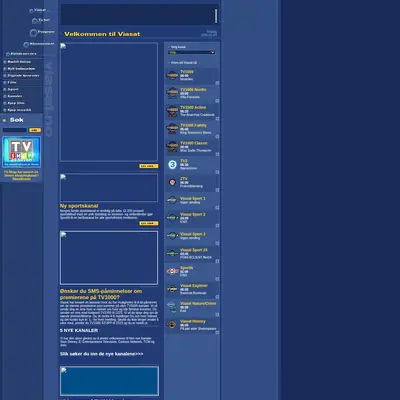
Task: Click the search input field under Søk
Action: 15,130
